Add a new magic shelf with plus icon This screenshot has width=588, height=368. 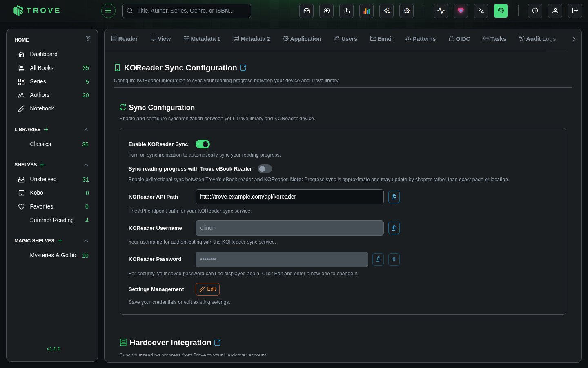coord(60,241)
